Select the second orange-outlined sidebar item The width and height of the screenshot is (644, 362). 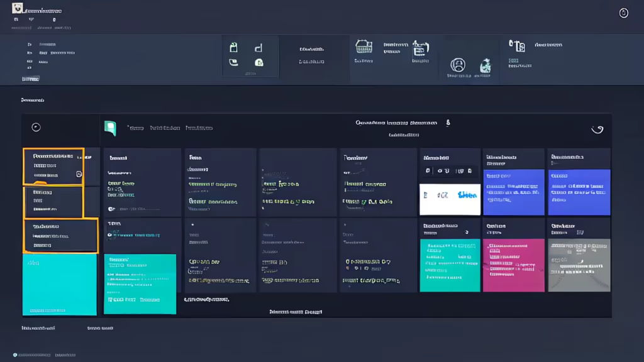53,202
